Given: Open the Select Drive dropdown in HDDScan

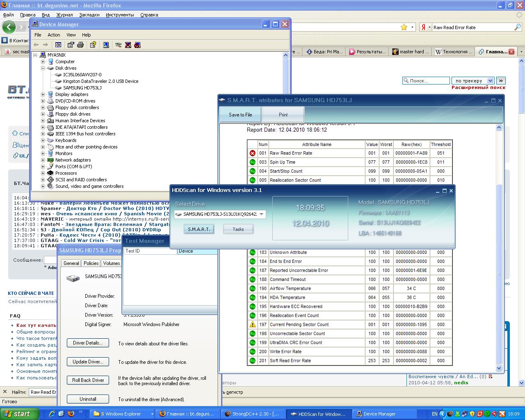Looking at the screenshot, I should tap(262, 214).
